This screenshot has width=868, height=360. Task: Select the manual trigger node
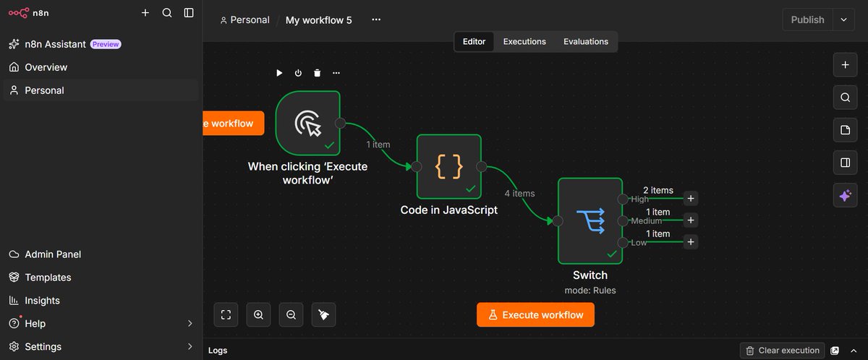[307, 123]
